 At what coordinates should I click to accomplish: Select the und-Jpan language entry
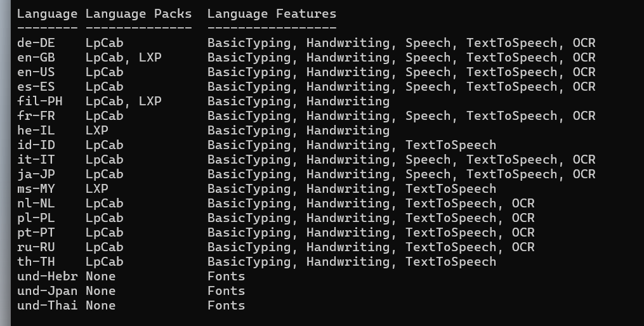click(47, 290)
